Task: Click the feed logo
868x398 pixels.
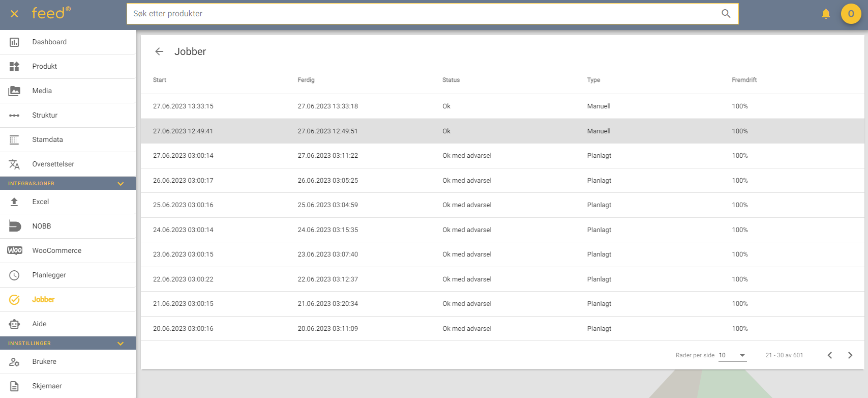Action: [51, 13]
